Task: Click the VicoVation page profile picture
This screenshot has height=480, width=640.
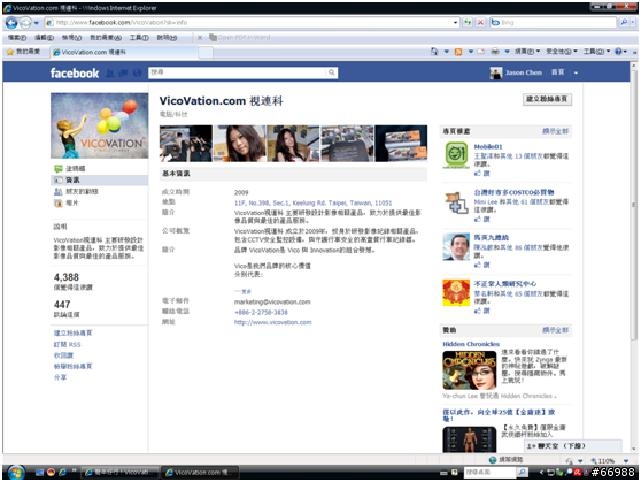Action: [100, 126]
